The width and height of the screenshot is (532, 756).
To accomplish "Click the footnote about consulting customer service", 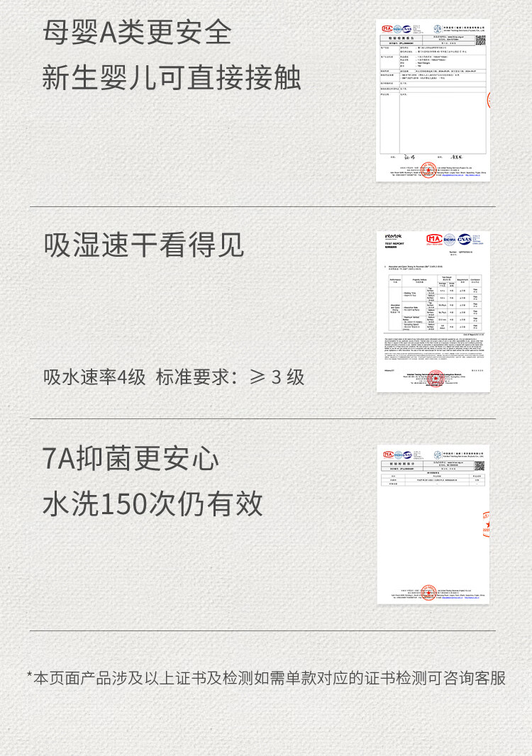I will click(266, 677).
